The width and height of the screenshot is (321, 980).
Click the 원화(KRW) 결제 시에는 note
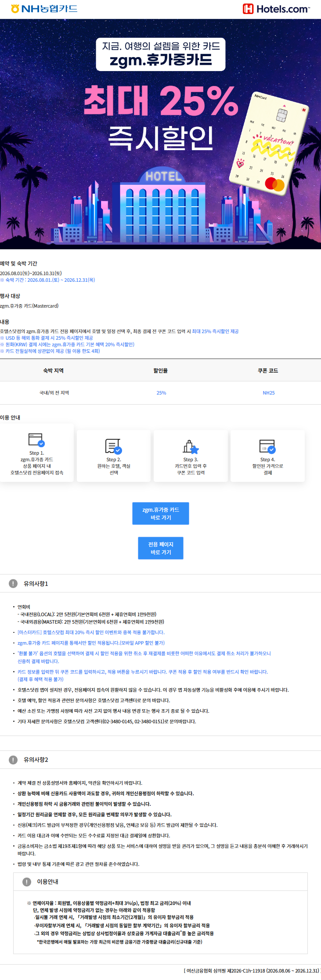(67, 345)
